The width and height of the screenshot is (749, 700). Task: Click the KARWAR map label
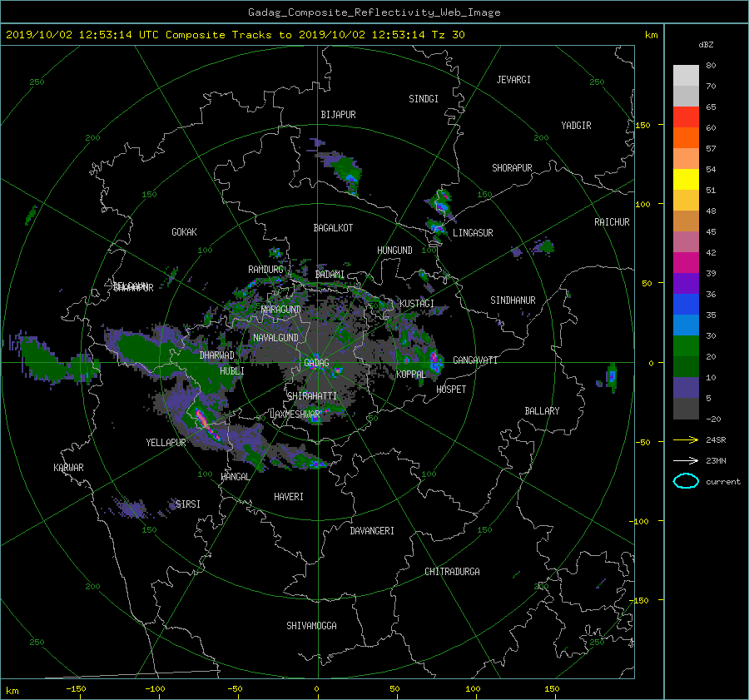(x=68, y=468)
